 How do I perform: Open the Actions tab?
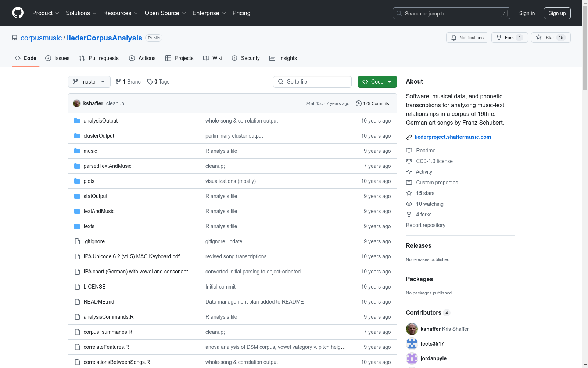pyautogui.click(x=142, y=58)
